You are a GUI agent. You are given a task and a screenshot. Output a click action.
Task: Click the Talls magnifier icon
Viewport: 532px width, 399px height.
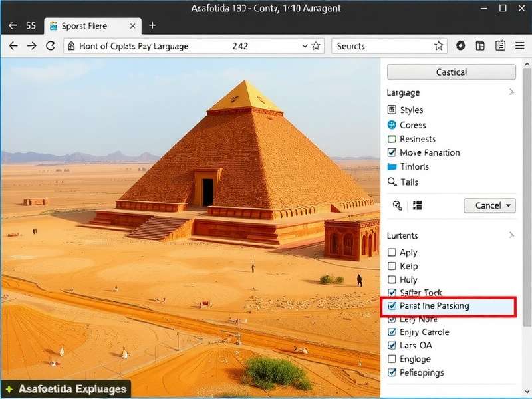pyautogui.click(x=392, y=182)
